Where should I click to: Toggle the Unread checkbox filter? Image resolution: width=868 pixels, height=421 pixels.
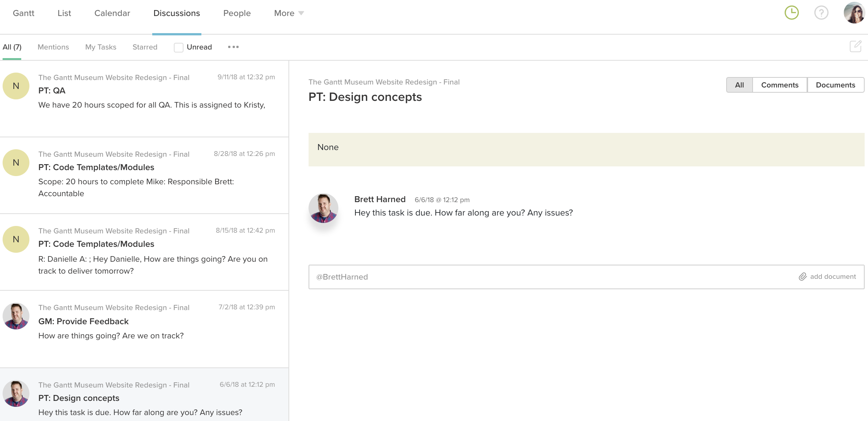click(x=178, y=47)
